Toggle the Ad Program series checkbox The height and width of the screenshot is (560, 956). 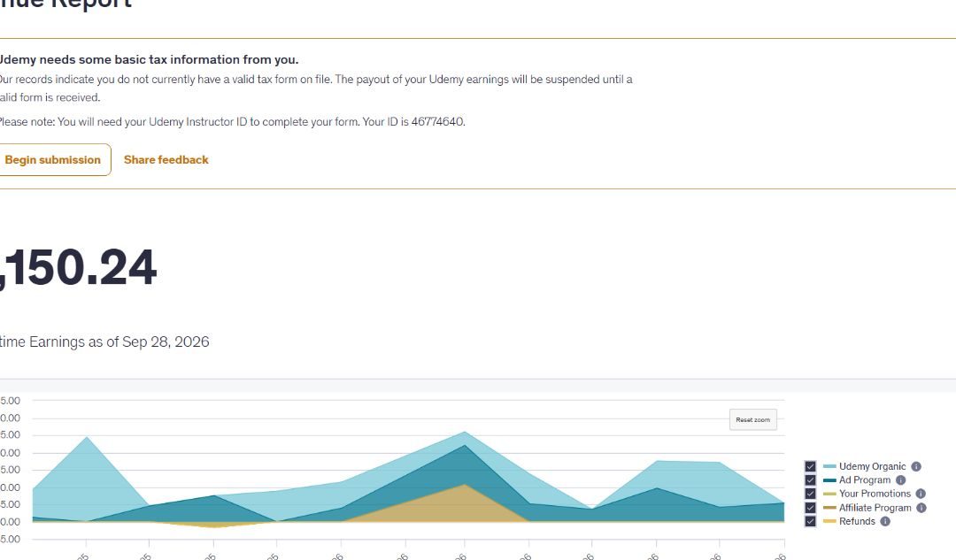[810, 480]
